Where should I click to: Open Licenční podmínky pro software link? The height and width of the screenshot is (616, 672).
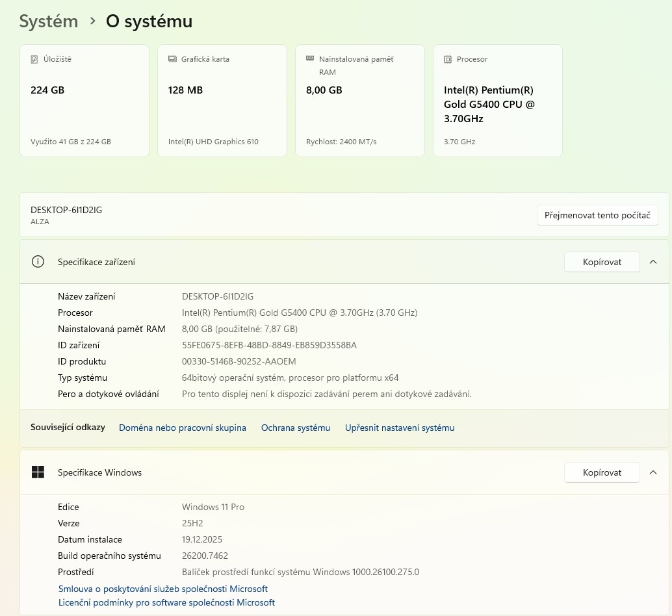[166, 602]
